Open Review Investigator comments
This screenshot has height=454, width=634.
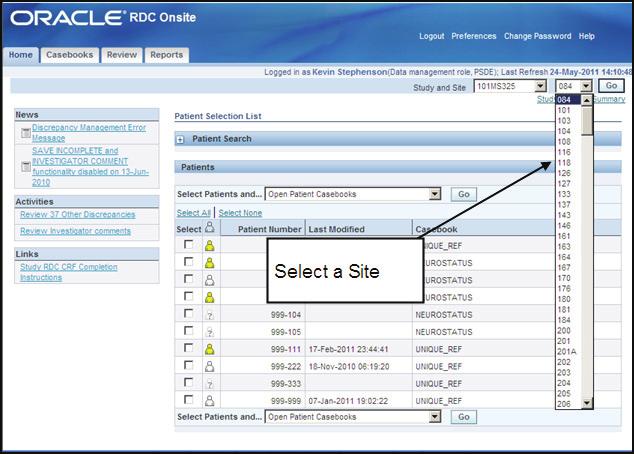click(x=75, y=231)
